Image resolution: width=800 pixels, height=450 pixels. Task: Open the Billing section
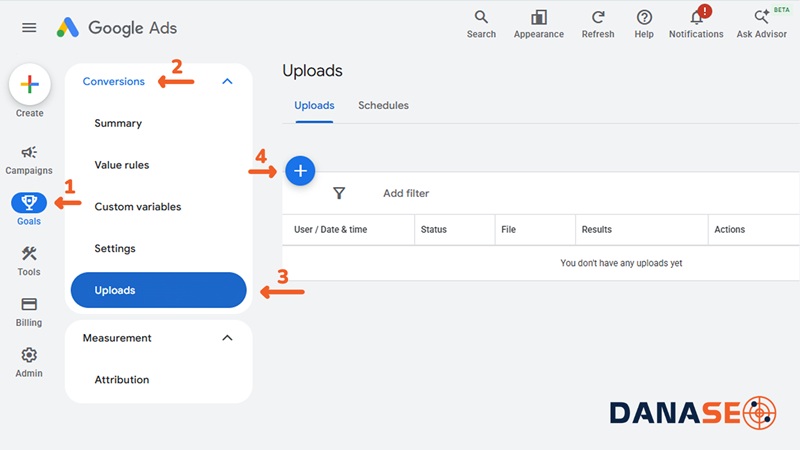point(29,312)
